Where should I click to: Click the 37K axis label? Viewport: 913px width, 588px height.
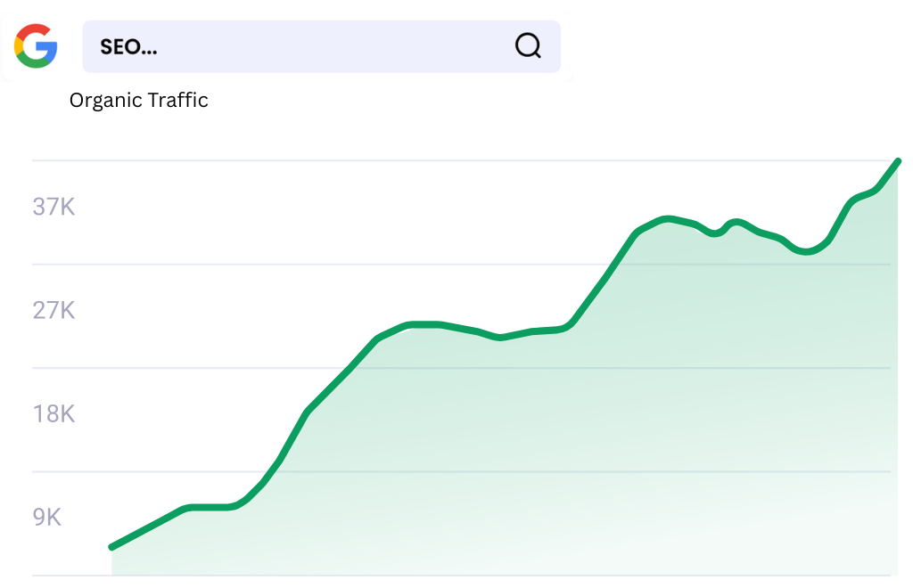coord(53,207)
